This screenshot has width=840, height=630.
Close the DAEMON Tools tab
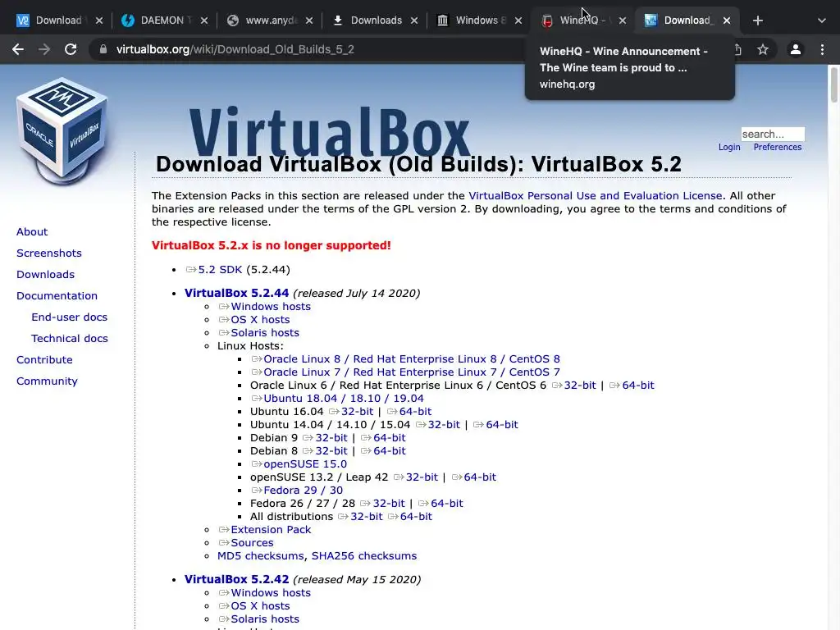click(204, 21)
